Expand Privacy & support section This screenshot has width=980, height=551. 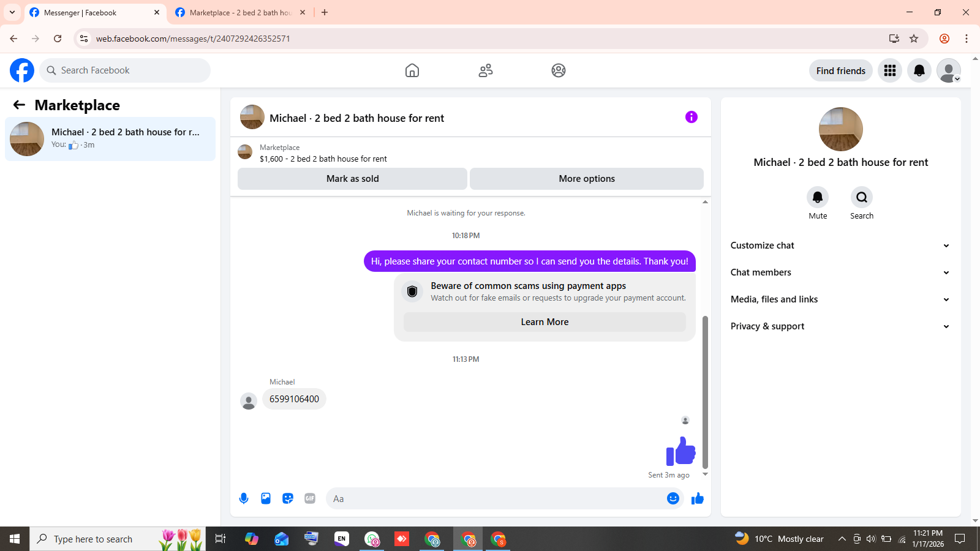(x=840, y=326)
